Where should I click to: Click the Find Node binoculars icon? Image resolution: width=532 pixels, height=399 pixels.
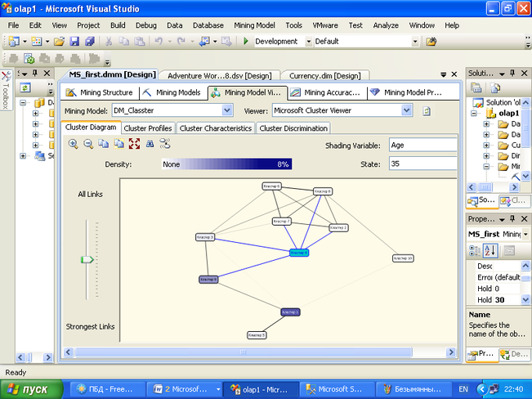(x=150, y=144)
